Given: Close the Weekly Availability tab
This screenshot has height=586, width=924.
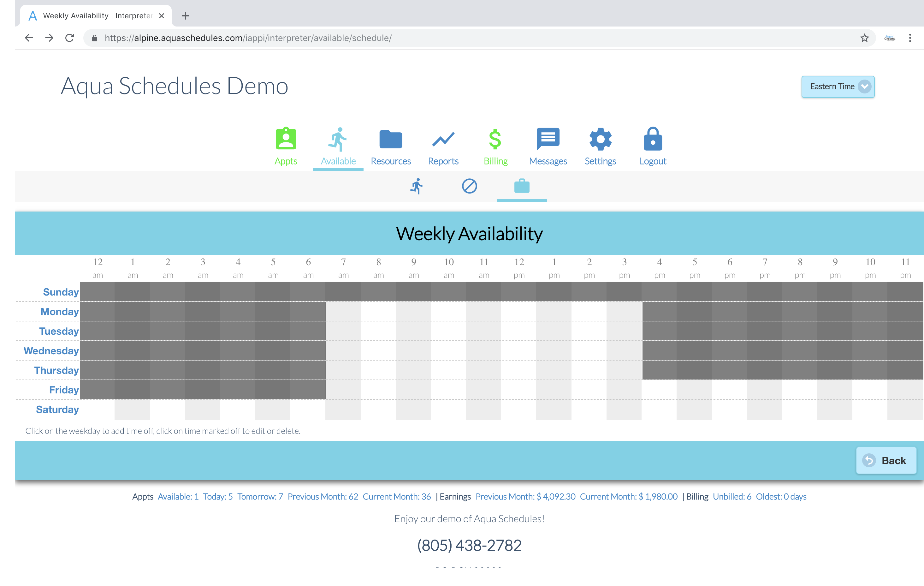Looking at the screenshot, I should click(x=162, y=16).
